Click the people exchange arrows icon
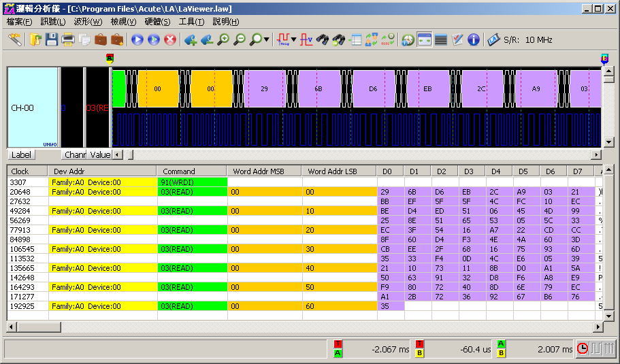 click(x=372, y=39)
